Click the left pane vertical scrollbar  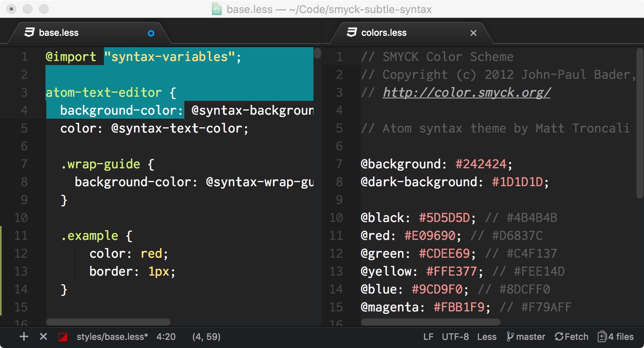pyautogui.click(x=318, y=53)
